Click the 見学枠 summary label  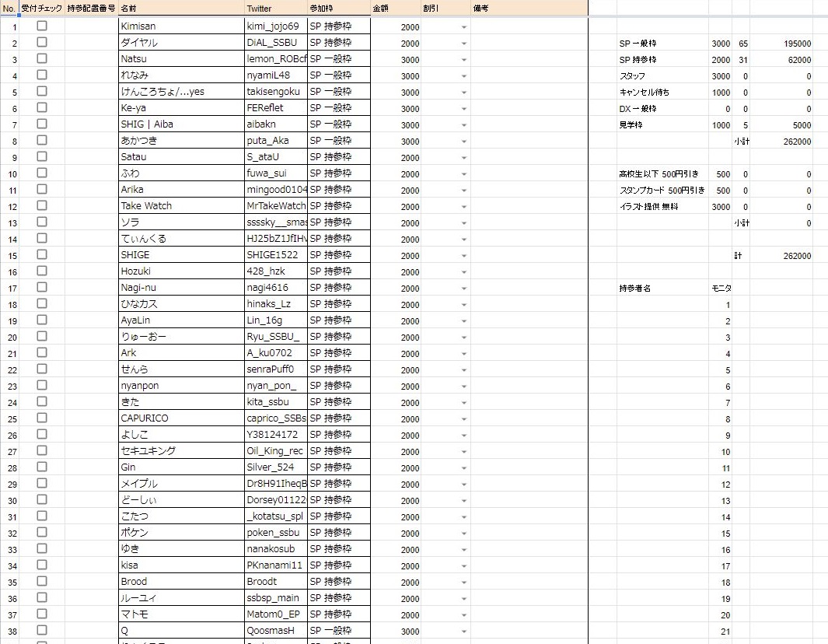(x=631, y=125)
